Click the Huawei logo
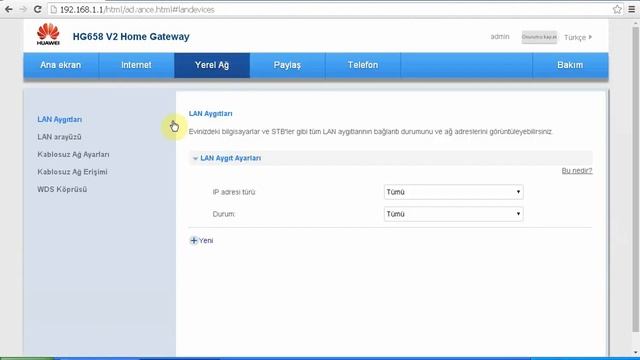The width and height of the screenshot is (640, 360). tap(48, 34)
